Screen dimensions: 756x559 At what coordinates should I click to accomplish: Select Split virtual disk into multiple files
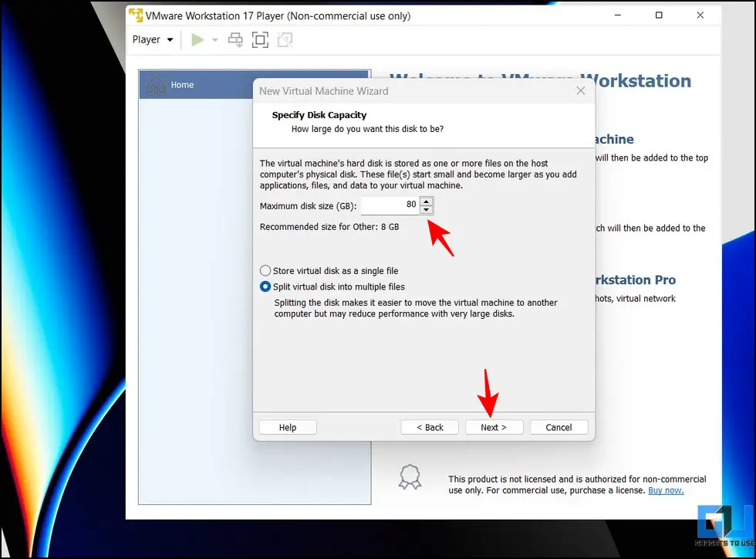point(332,286)
